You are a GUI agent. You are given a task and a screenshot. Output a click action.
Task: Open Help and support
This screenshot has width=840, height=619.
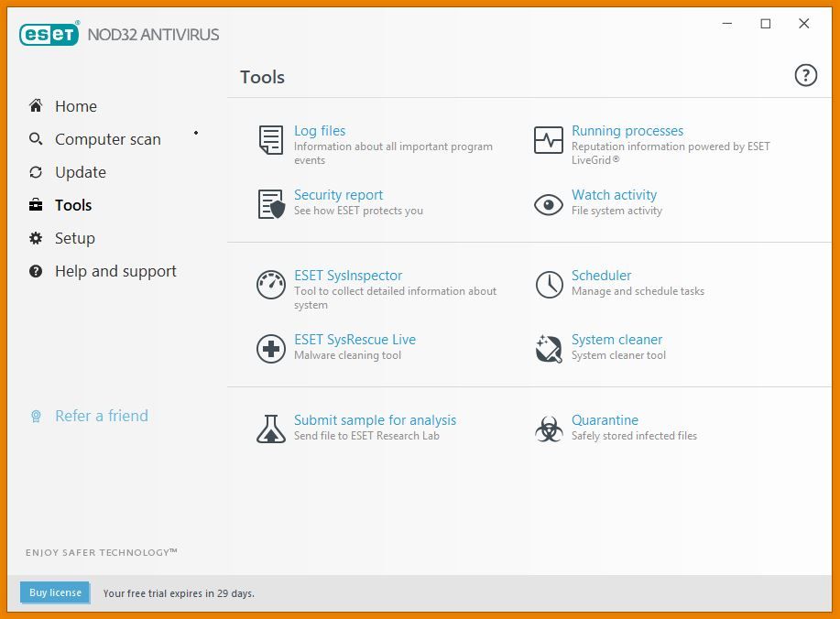115,270
